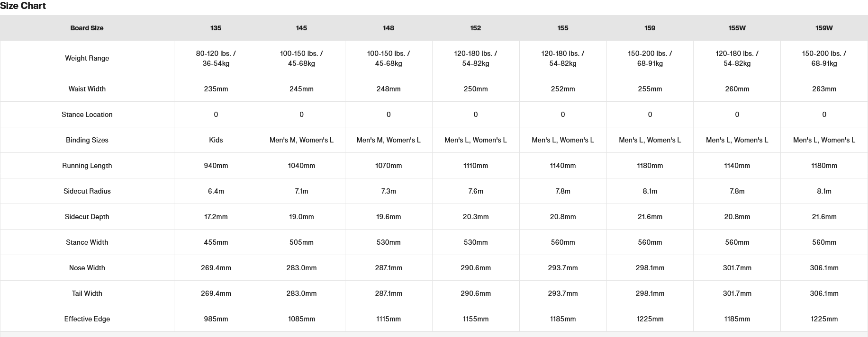
Task: Click the Kids binding size cell
Action: click(x=216, y=140)
